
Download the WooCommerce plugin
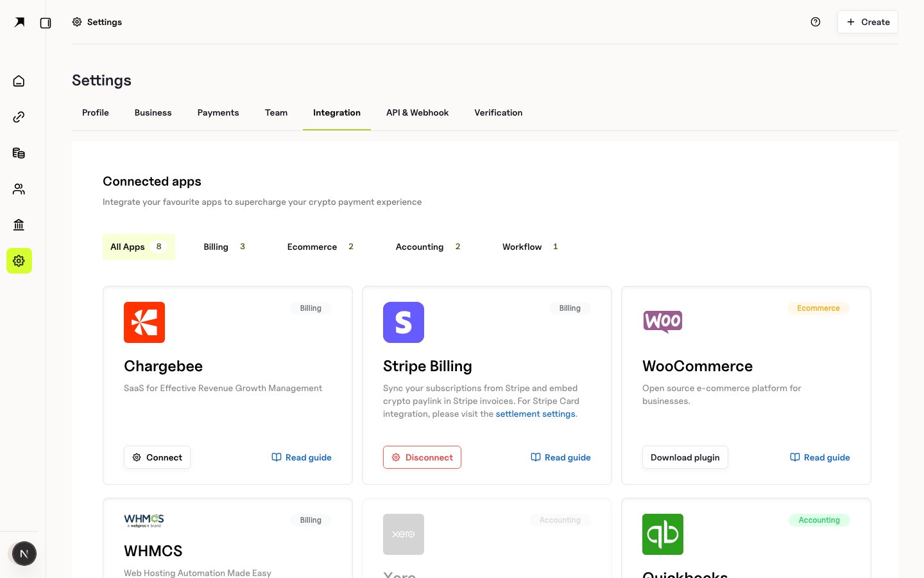tap(685, 457)
